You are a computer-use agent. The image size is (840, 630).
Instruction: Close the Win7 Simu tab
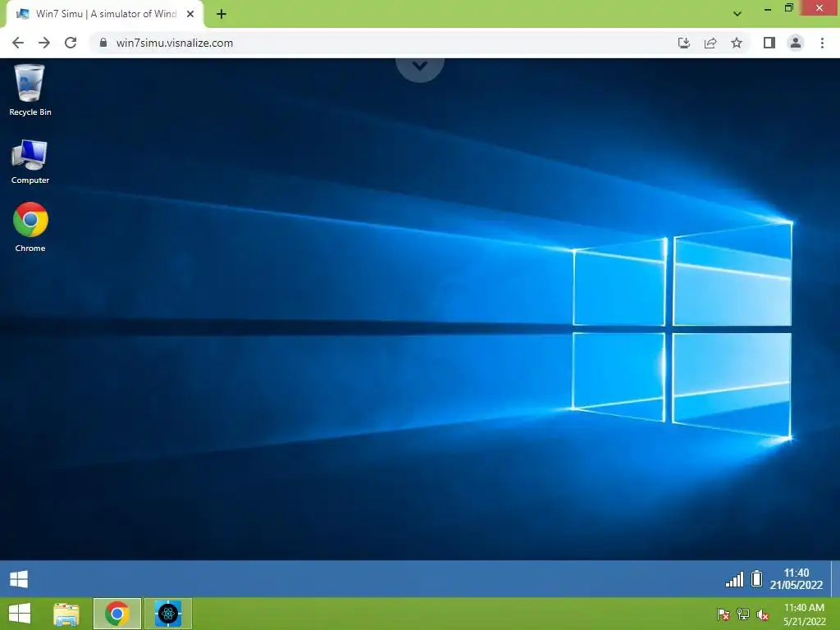(190, 14)
